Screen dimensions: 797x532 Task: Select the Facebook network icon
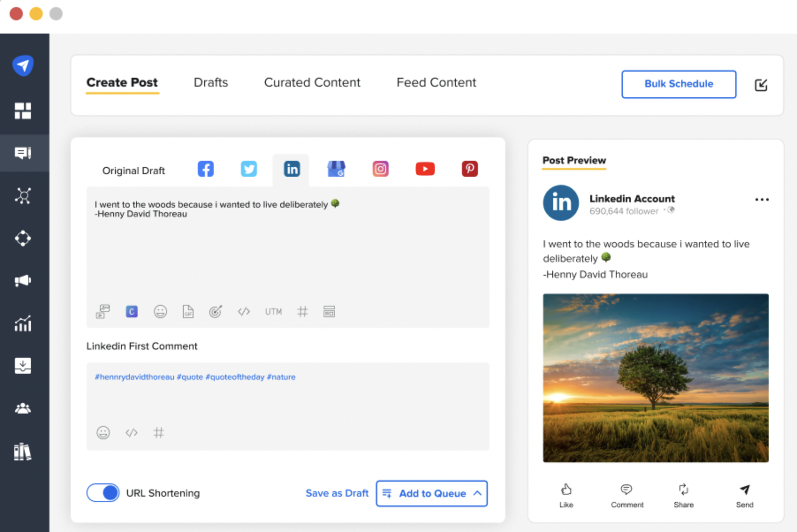pos(205,169)
